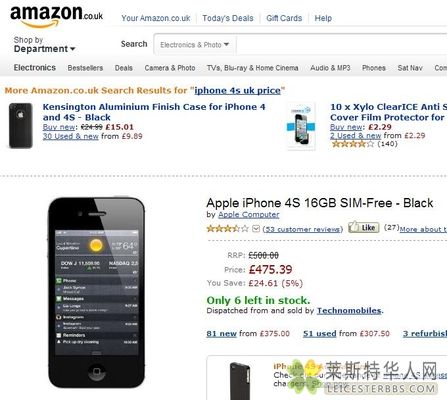Go to the Gift Cards page

(x=284, y=18)
